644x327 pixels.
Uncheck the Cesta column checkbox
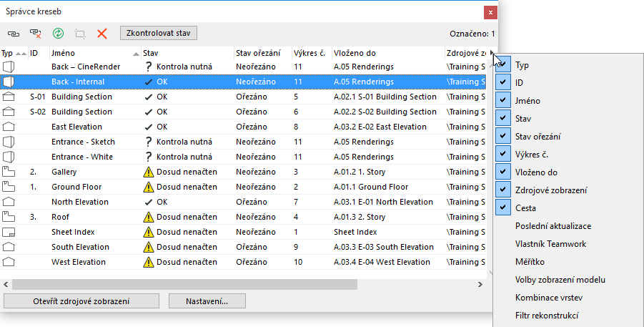tap(504, 208)
